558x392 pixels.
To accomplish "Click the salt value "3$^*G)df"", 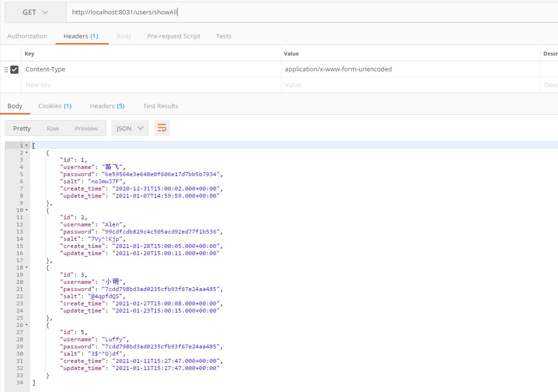I will click(105, 354).
